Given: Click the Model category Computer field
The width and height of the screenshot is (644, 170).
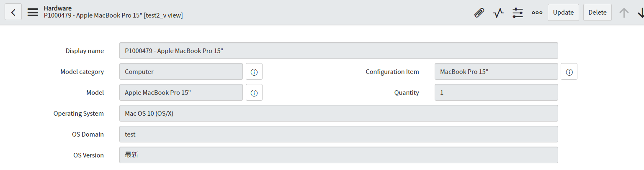Looking at the screenshot, I should [x=181, y=71].
